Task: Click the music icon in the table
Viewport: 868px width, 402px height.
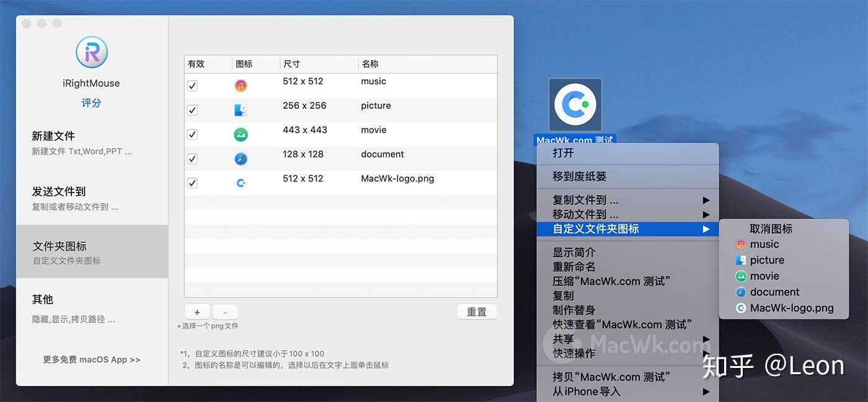Action: 241,86
